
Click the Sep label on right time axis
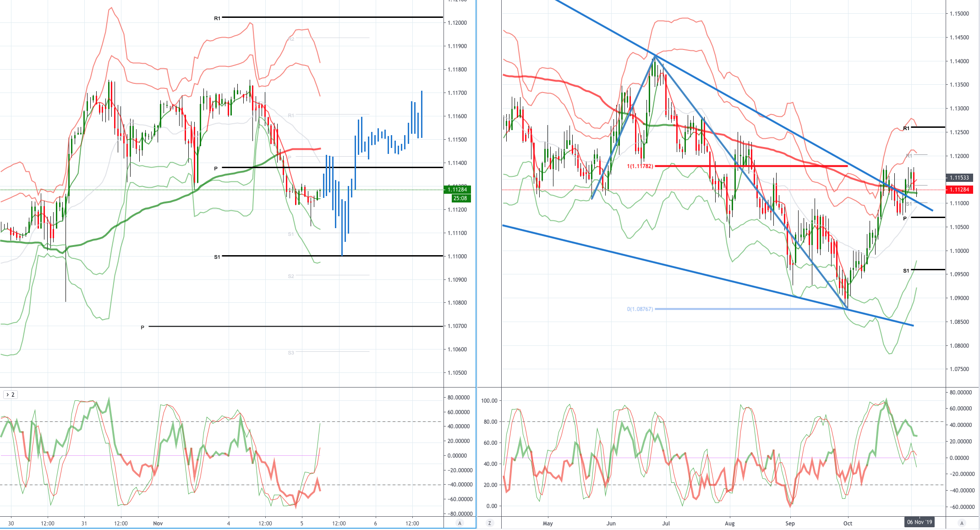[x=790, y=523]
